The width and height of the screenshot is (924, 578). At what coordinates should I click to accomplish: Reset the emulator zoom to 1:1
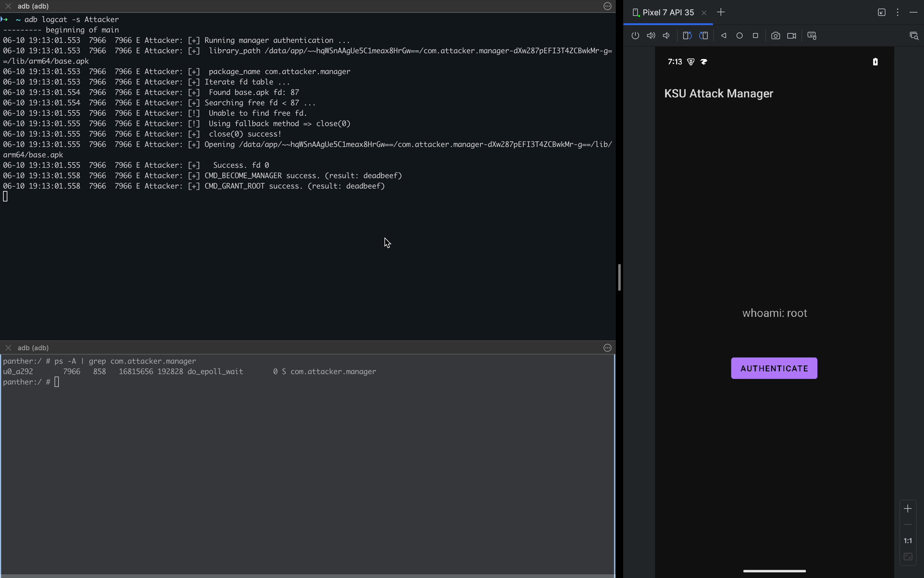coord(908,541)
